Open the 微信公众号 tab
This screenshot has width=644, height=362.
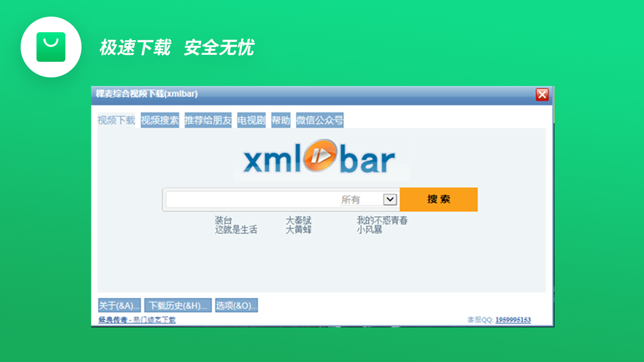[x=318, y=120]
